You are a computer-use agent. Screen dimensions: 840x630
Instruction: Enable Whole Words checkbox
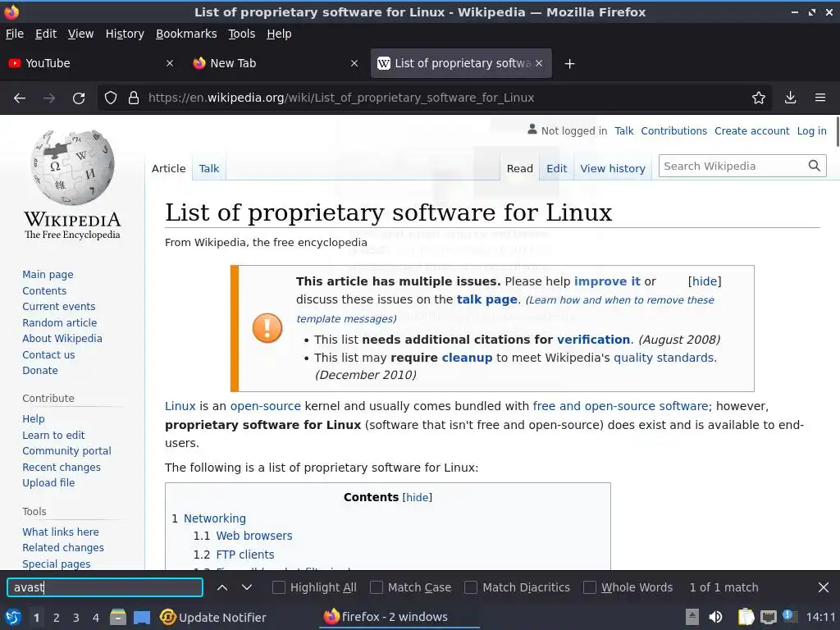click(589, 587)
